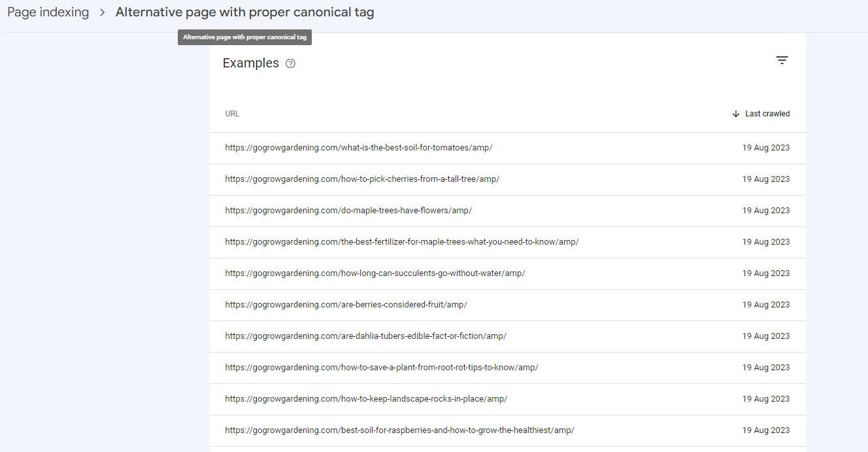The image size is (868, 452).
Task: Open the do-maple-trees-have-flowers URL row
Action: (348, 211)
